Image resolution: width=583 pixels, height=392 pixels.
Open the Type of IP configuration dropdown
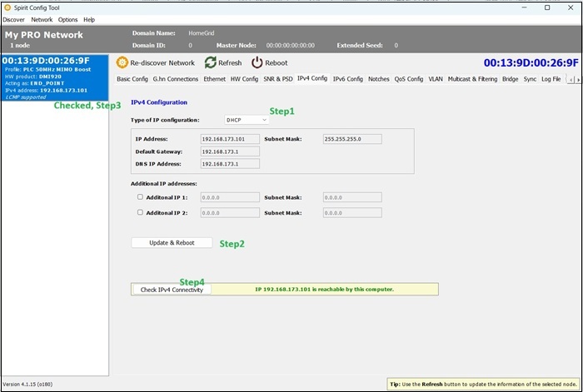coord(247,120)
